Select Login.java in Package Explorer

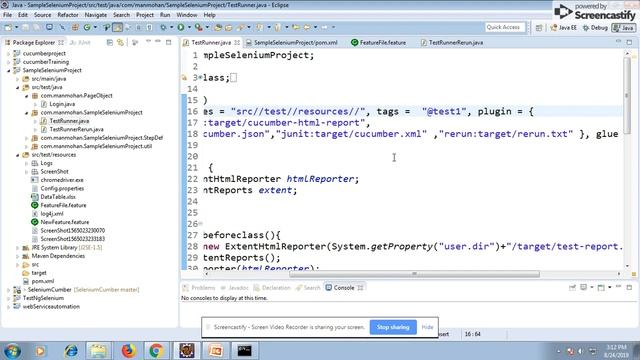(x=62, y=104)
